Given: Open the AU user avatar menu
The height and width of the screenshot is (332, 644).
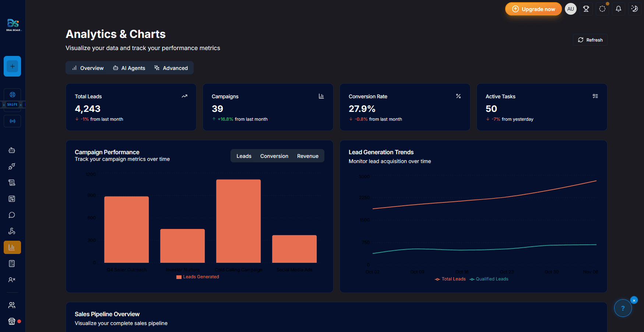Looking at the screenshot, I should pos(570,8).
